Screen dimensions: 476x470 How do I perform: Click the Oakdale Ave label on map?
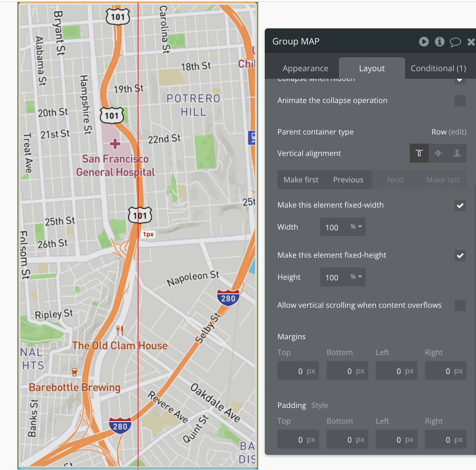tap(216, 403)
